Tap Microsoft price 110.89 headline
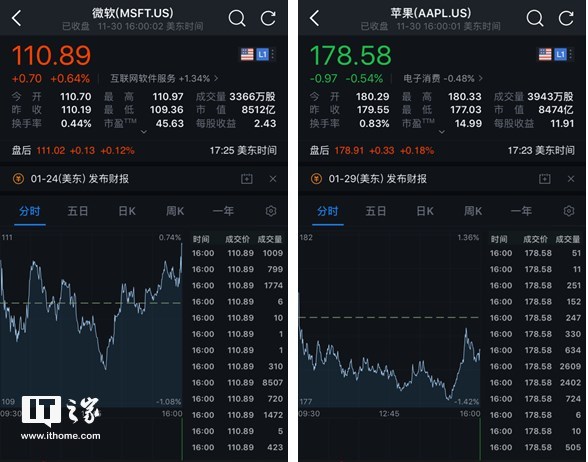Screen dimensions: 588x462 51,56
